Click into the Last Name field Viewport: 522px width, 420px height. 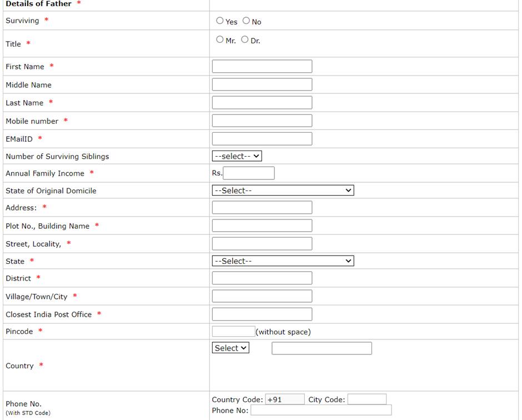pyautogui.click(x=262, y=103)
